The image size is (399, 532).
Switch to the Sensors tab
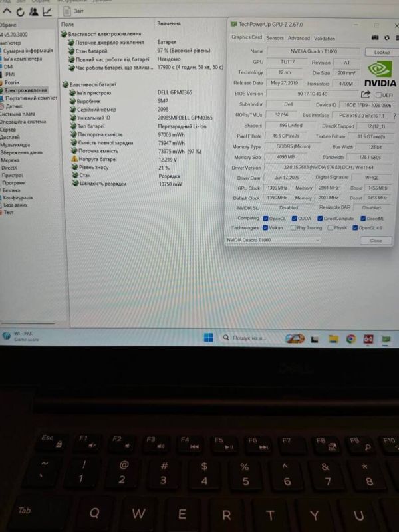tap(275, 38)
